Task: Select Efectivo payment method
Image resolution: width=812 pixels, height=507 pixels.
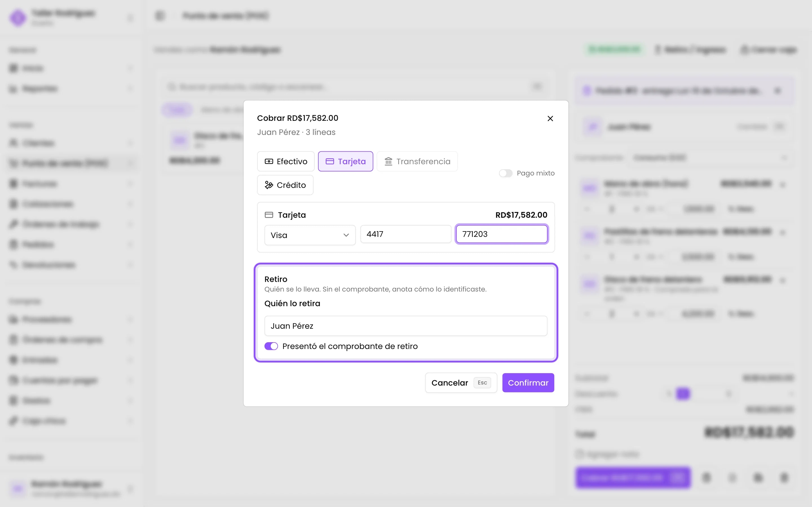Action: pos(286,161)
